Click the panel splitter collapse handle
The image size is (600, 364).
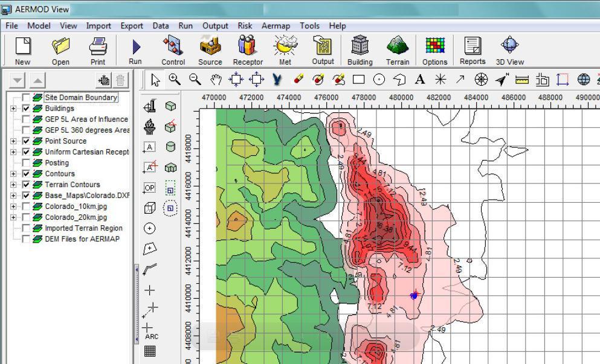pyautogui.click(x=137, y=304)
